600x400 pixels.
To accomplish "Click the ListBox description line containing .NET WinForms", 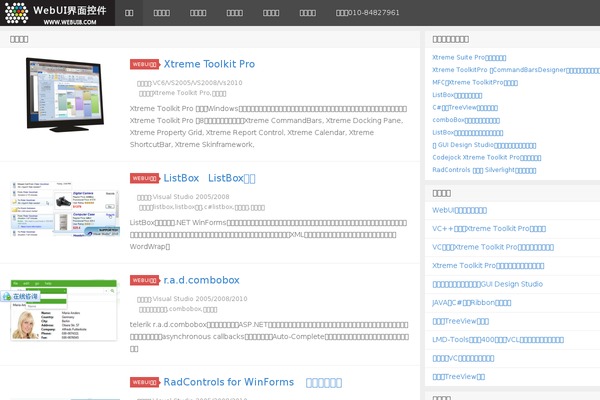I will 268,223.
